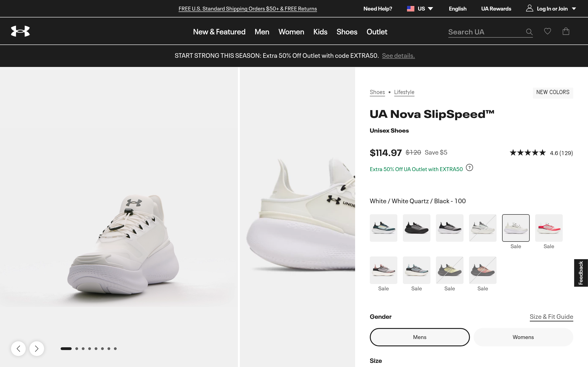Image resolution: width=588 pixels, height=367 pixels.
Task: Select the red shoe color swatch
Action: coord(549,228)
